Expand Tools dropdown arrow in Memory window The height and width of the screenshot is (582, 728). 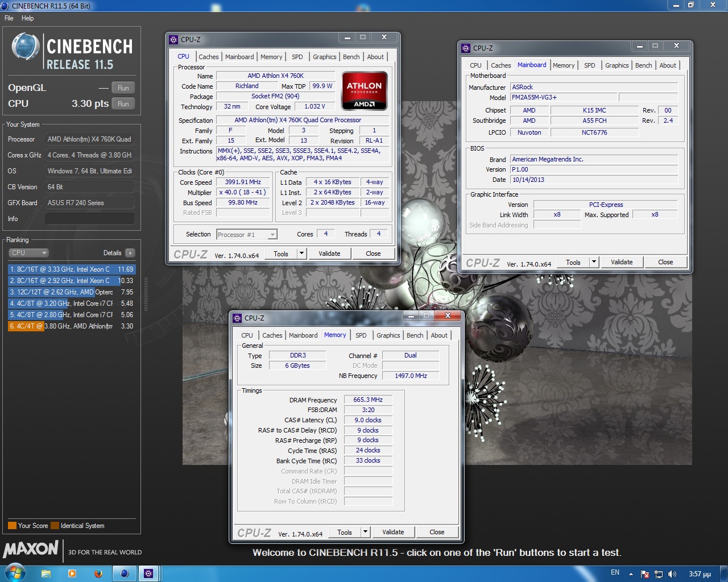click(x=366, y=533)
